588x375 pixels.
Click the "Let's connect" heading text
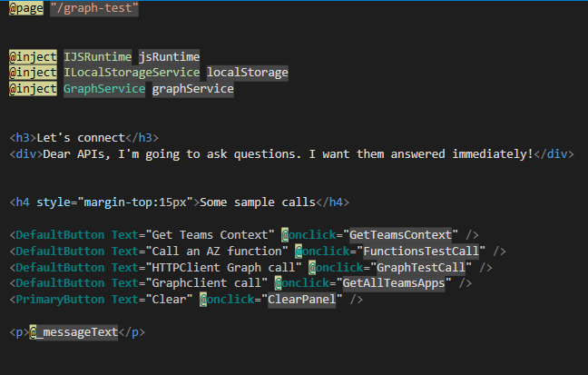click(81, 138)
